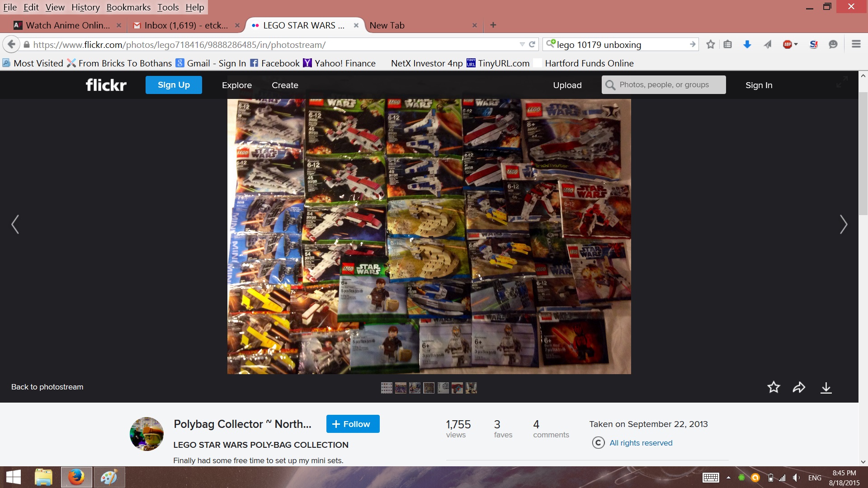Click the download photo icon
Screen dimensions: 868x488
[826, 388]
